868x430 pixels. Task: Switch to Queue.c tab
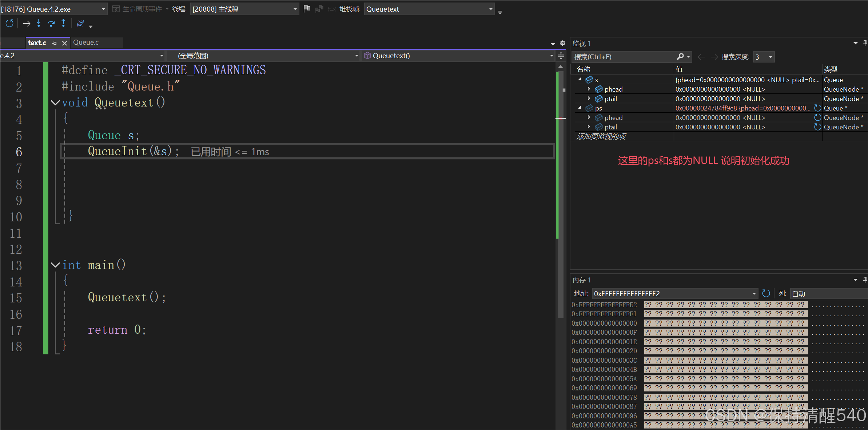coord(86,43)
